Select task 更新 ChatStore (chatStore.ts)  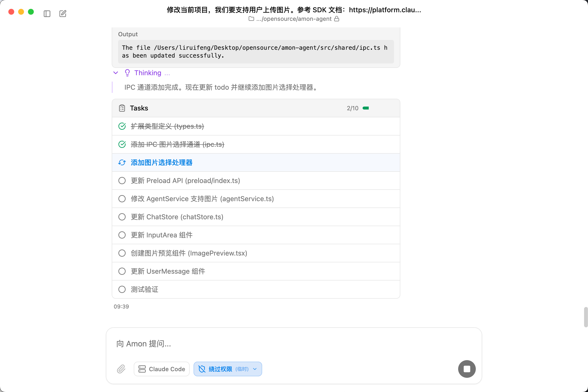point(176,217)
